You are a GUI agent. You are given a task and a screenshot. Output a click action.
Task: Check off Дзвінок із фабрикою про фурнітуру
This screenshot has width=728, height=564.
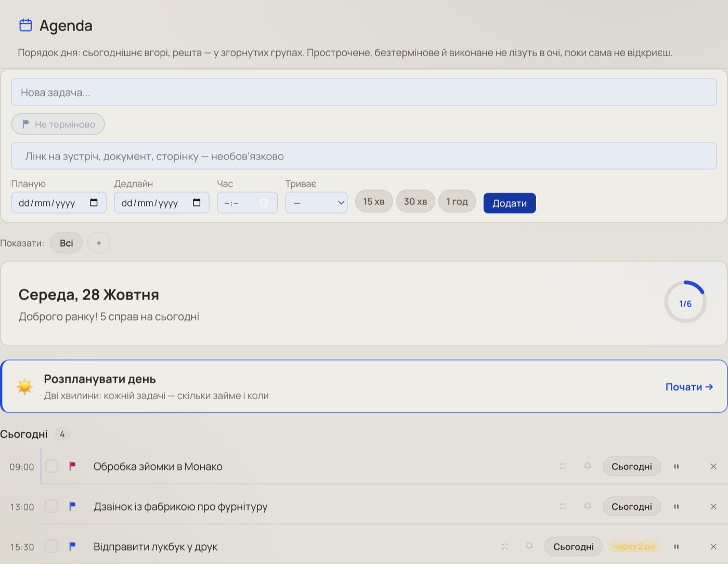pyautogui.click(x=51, y=506)
